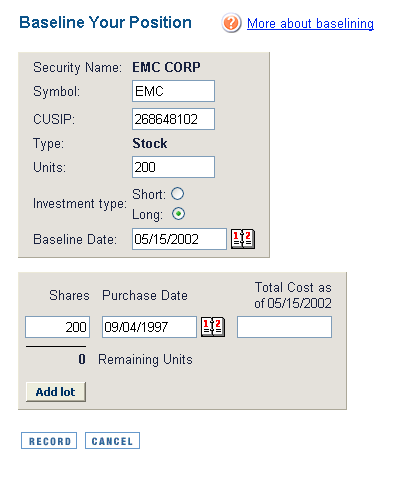Screen dimensions: 406x498
Task: Click the Purchase Date field 09/04/1997
Action: [x=149, y=327]
